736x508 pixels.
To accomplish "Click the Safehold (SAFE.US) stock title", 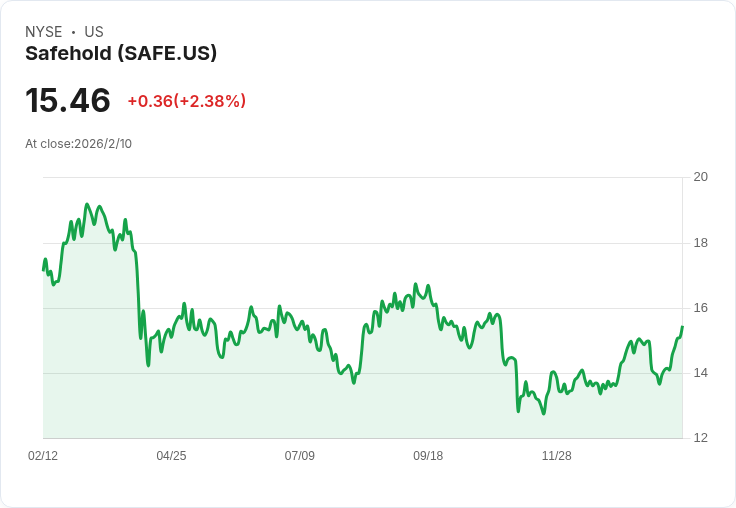I will [x=121, y=54].
